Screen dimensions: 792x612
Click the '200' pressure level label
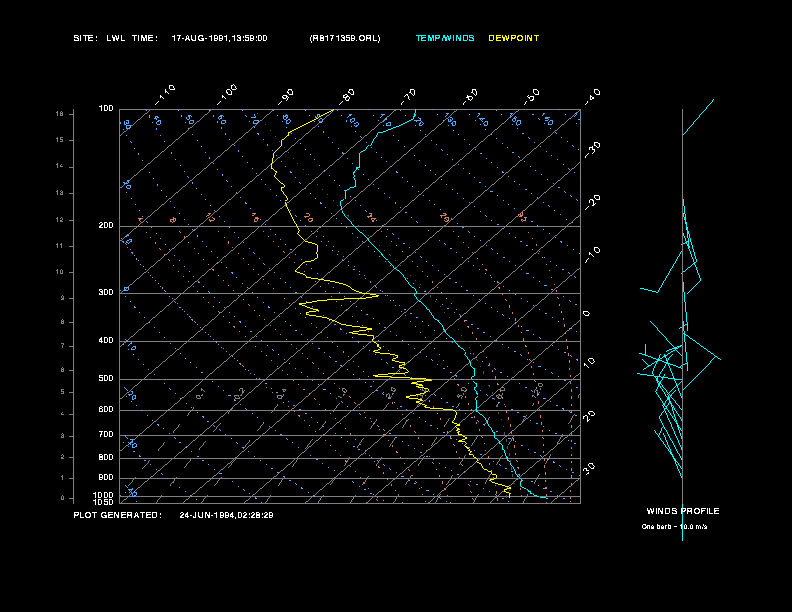(x=106, y=226)
